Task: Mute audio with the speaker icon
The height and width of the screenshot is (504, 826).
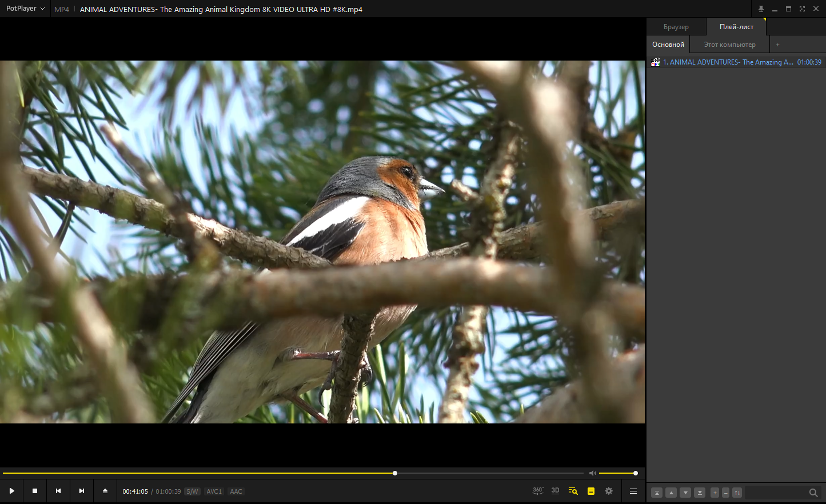Action: click(x=592, y=473)
